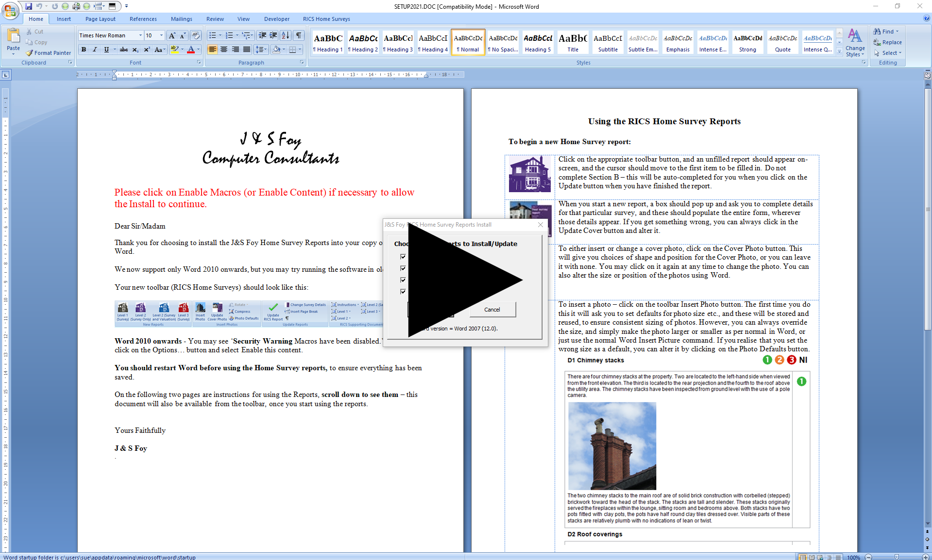
Task: Apply the yellow text highlight color
Action: (175, 49)
